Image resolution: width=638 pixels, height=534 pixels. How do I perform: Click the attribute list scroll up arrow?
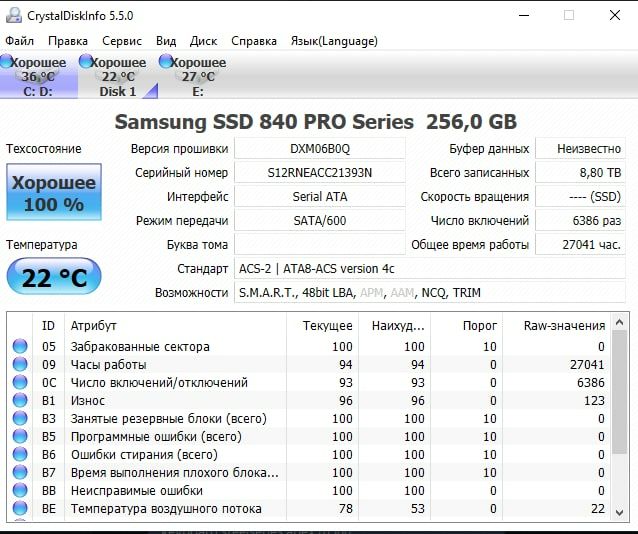click(619, 322)
